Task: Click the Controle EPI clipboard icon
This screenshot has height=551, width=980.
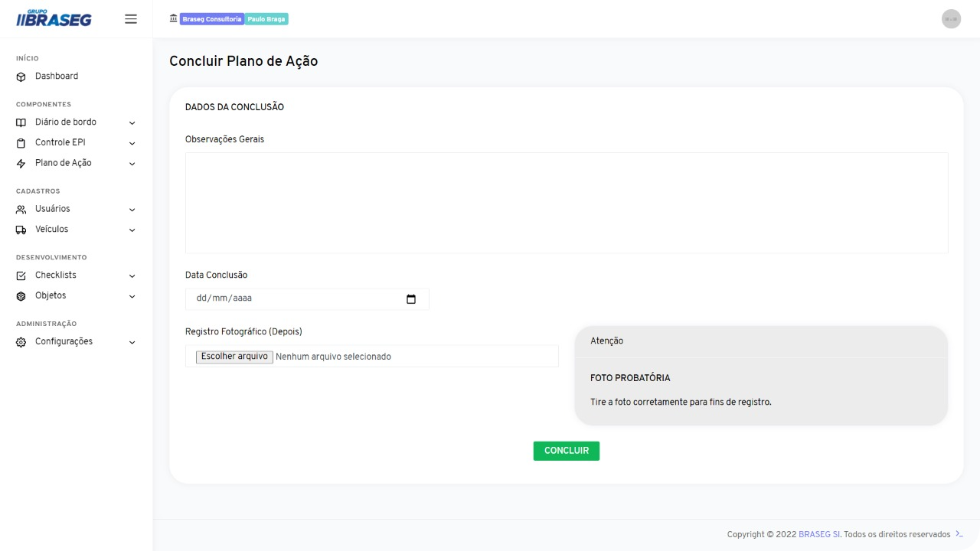Action: coord(21,143)
